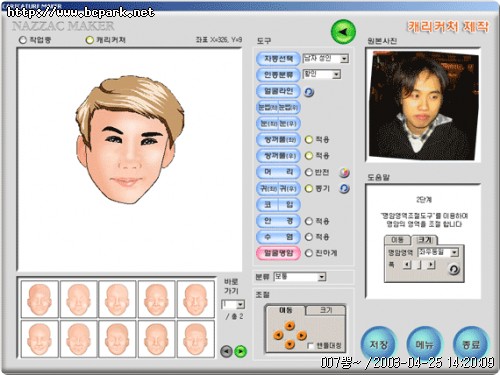
Task: Click the 수염 beard button
Action: (x=278, y=237)
